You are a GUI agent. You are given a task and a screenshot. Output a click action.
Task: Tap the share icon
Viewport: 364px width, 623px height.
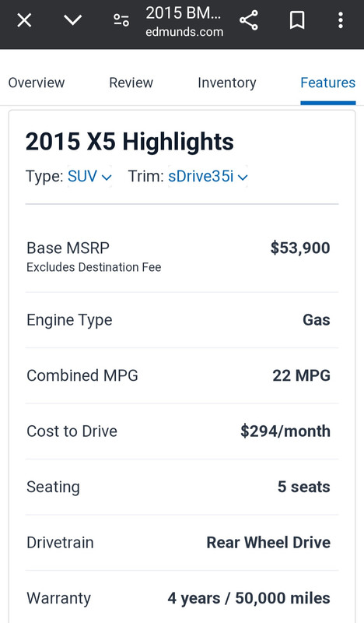click(x=249, y=20)
